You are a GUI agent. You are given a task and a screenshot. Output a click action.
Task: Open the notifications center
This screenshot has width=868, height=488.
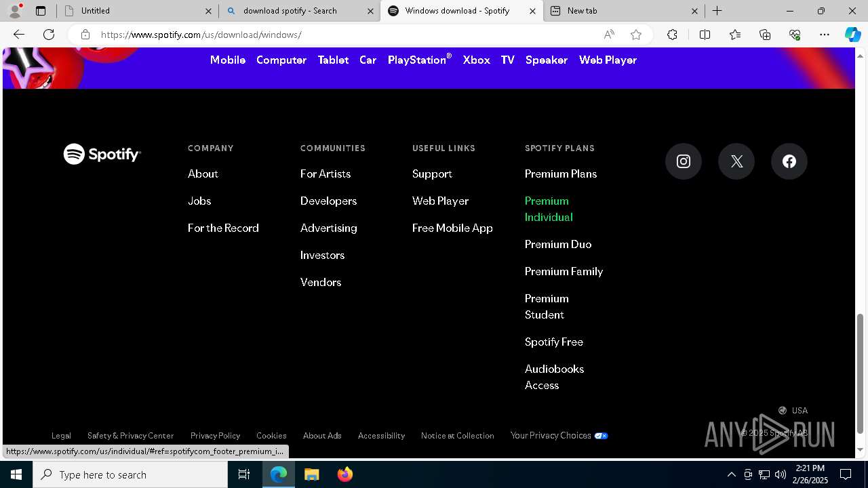[x=846, y=474]
